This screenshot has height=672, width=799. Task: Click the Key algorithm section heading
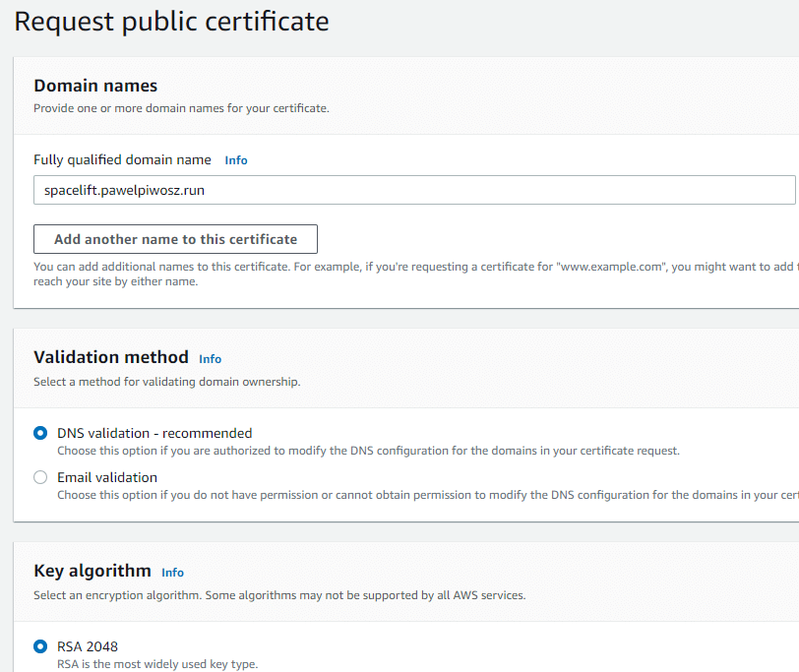coord(92,571)
